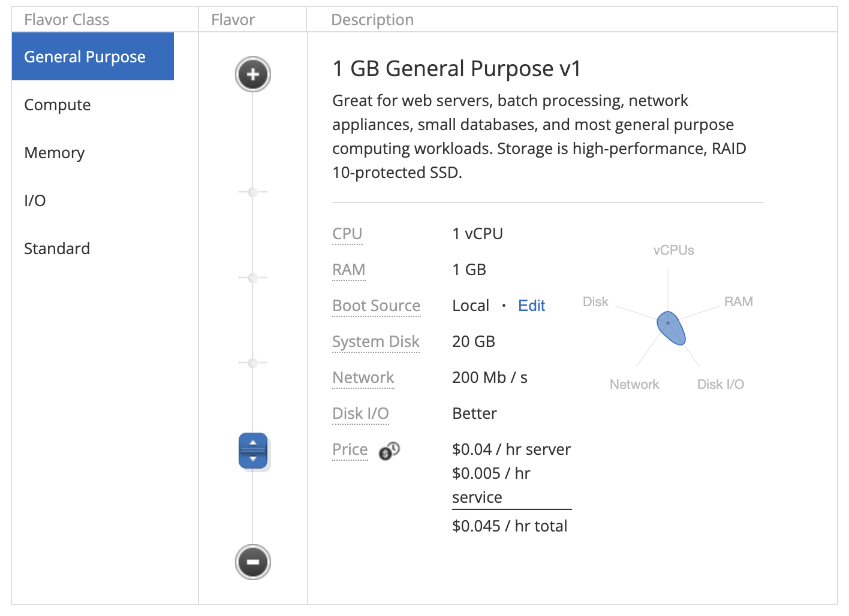The image size is (849, 616).
Task: Click the RAM underlined label
Action: 348,270
